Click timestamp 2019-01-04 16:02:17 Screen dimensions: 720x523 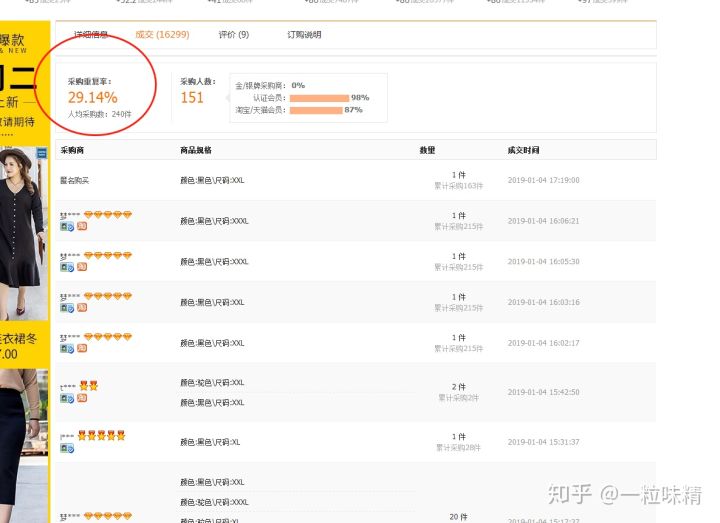(544, 343)
